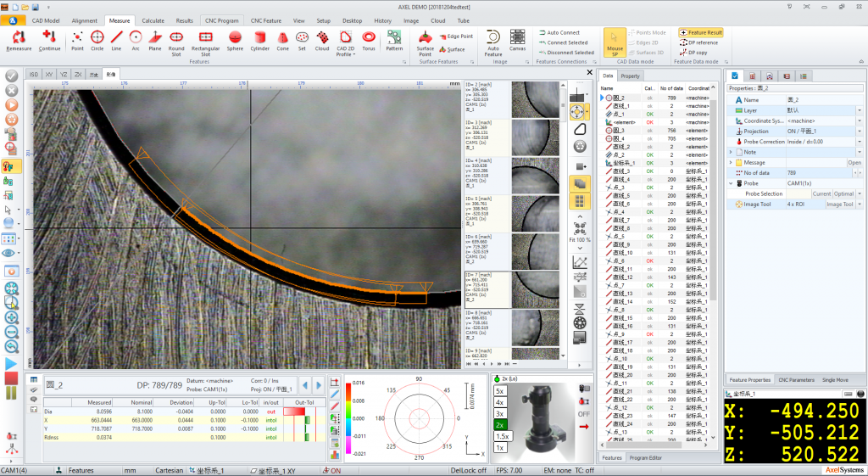Click the Optimal probe selection button
The width and height of the screenshot is (868, 476).
coord(843,194)
